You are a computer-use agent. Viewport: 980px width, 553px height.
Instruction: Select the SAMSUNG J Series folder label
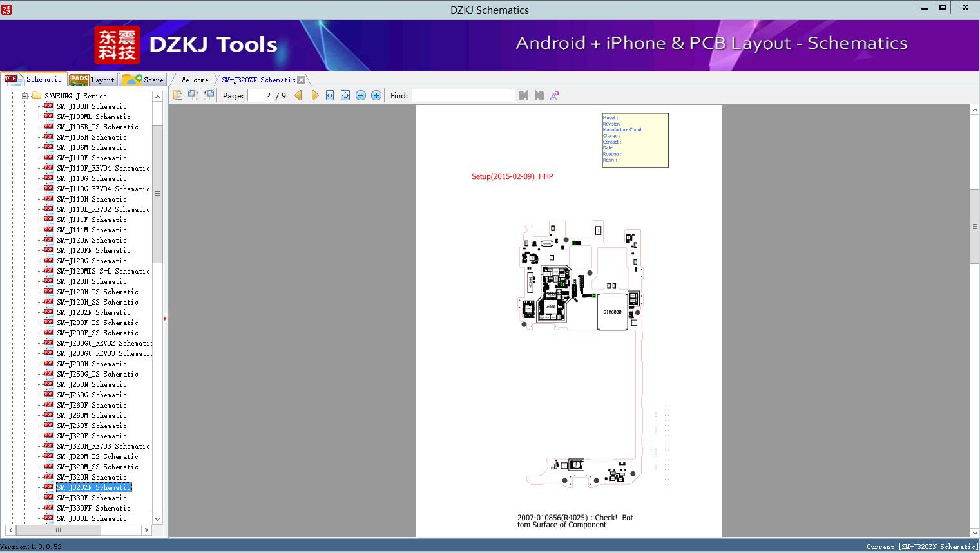[75, 96]
